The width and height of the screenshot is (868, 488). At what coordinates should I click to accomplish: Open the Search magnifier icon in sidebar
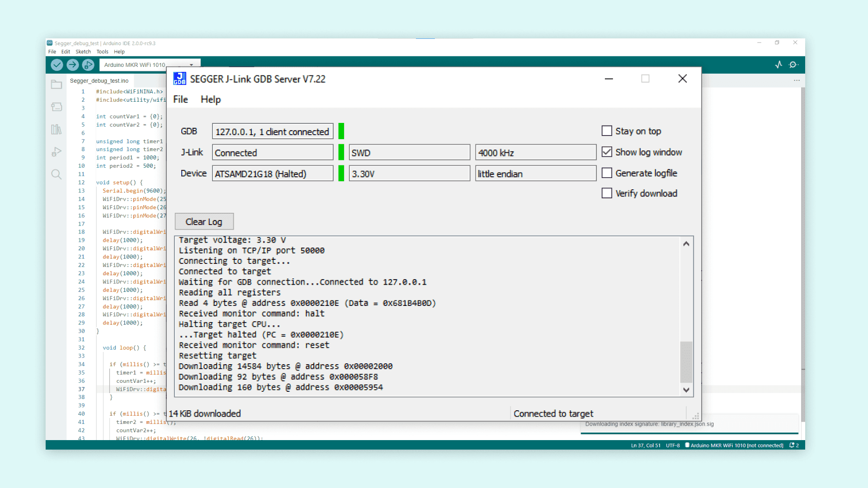(x=57, y=174)
